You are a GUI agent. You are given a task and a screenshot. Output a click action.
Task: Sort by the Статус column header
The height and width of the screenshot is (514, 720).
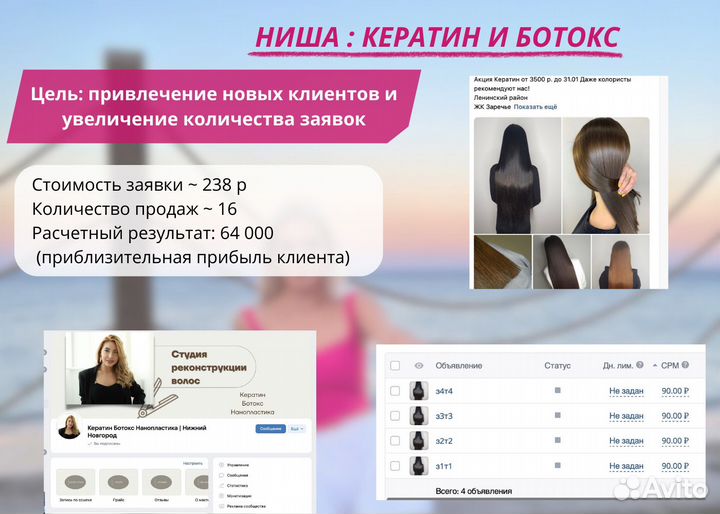point(557,366)
